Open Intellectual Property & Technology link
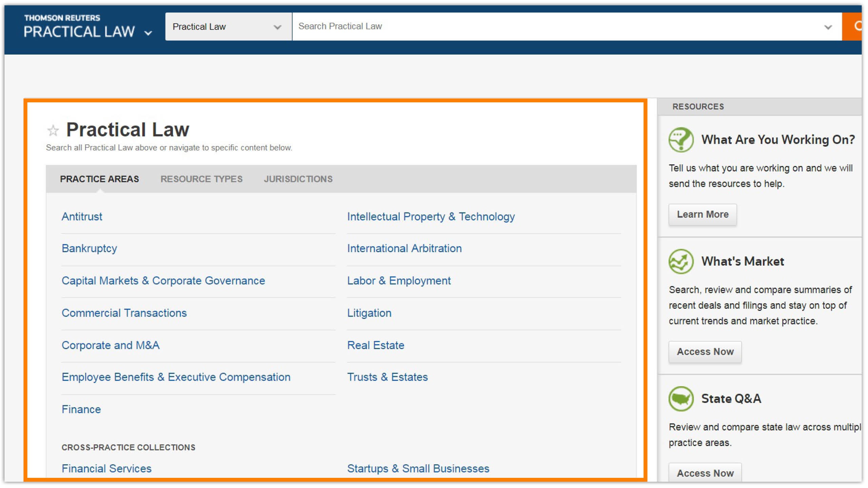 pos(431,217)
